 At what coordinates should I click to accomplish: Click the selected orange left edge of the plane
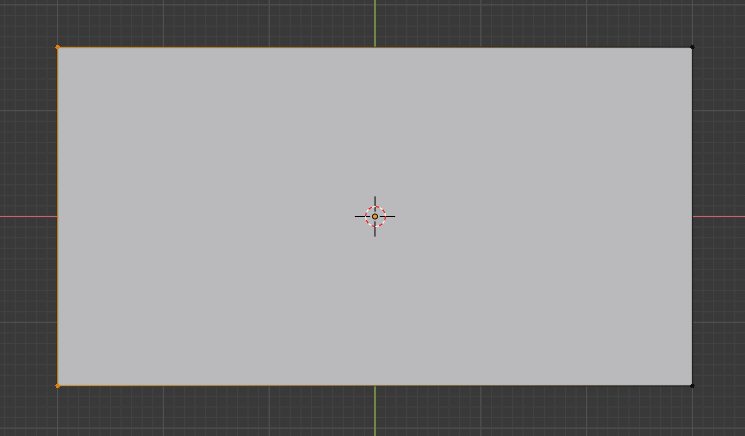[x=57, y=217]
